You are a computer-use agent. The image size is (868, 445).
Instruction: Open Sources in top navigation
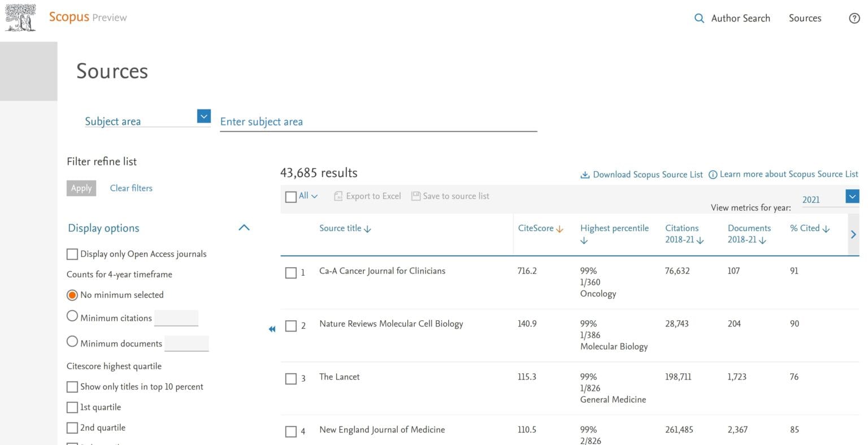805,18
